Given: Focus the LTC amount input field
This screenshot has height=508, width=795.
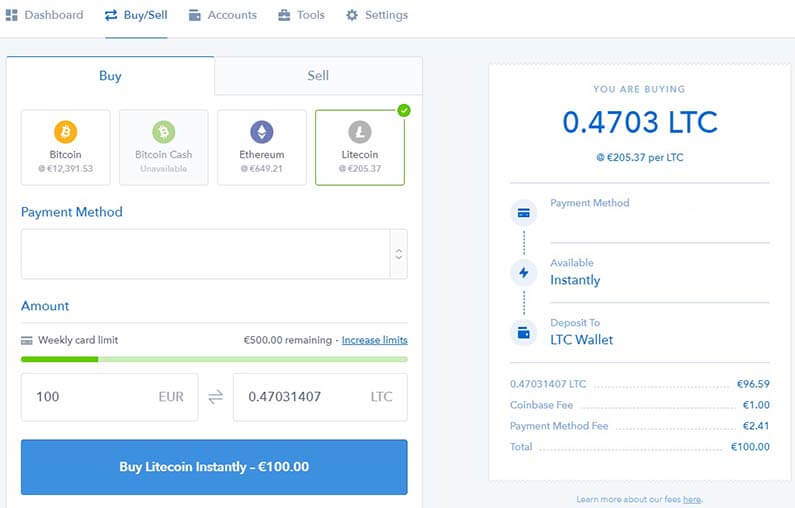Looking at the screenshot, I should [x=320, y=397].
